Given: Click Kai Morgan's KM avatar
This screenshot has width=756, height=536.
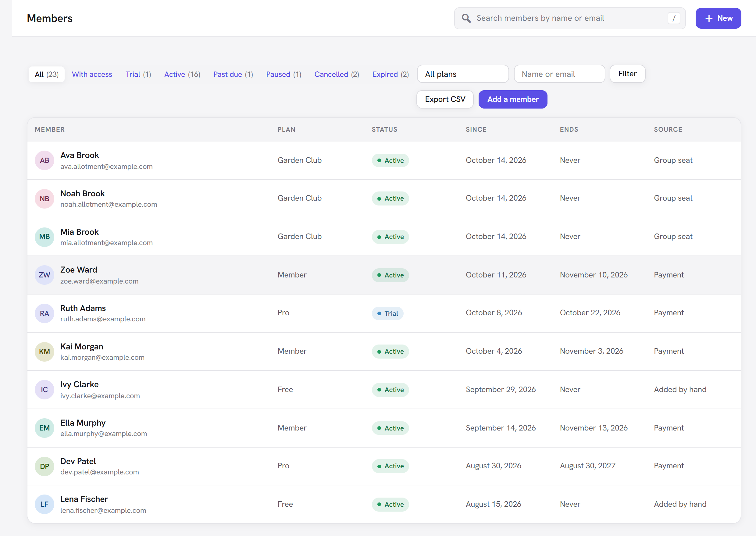Looking at the screenshot, I should (45, 352).
